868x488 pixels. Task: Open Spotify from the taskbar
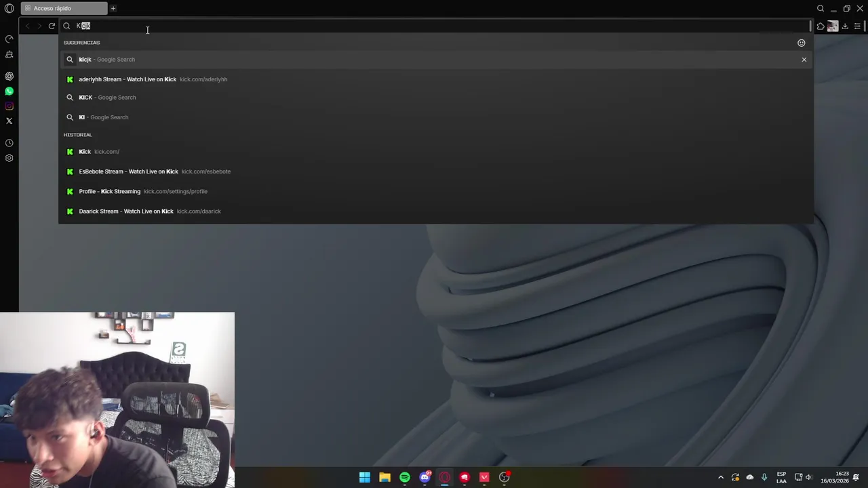tap(405, 477)
